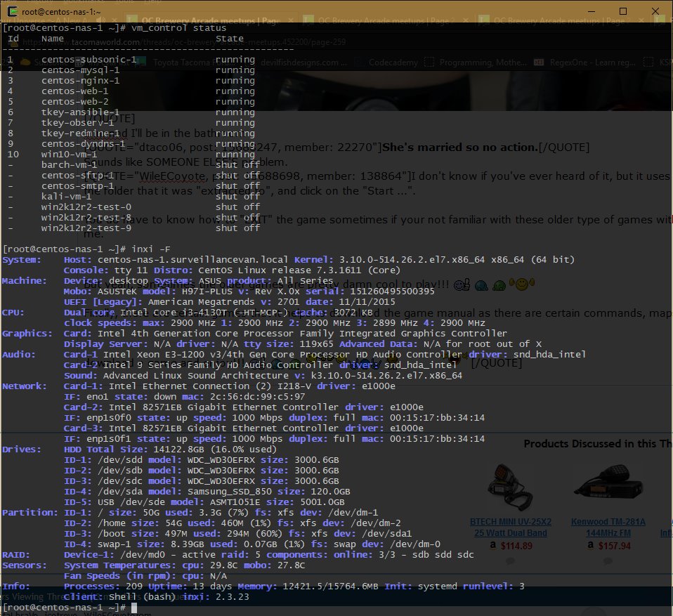Click the motherboard model H97I-PLUS
Viewport: 673px width, 616px height.
coord(207,291)
